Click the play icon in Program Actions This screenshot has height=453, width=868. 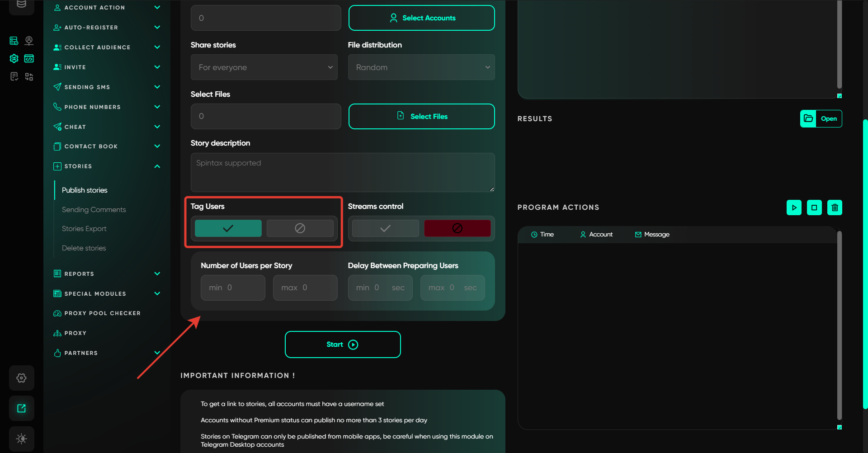coord(794,208)
